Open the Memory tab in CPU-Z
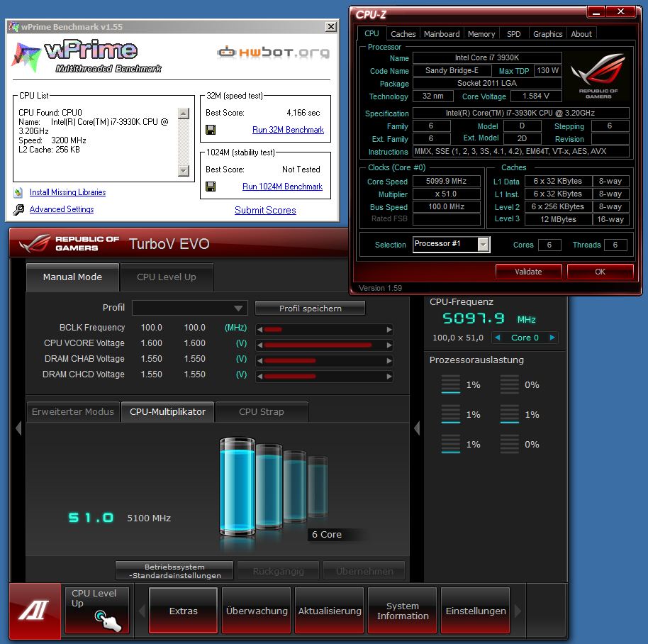The height and width of the screenshot is (644, 648). pyautogui.click(x=481, y=34)
